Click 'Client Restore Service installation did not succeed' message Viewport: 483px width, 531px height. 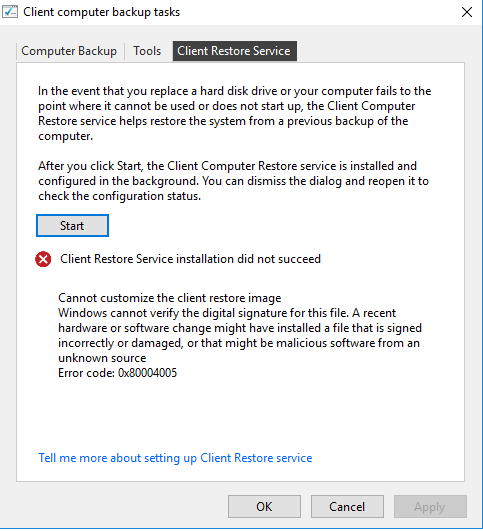coord(190,259)
